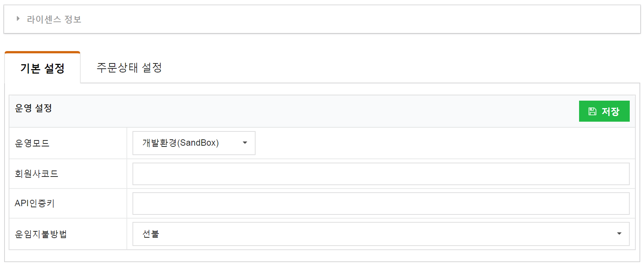
Task: Click the 운영모드 row label
Action: (x=32, y=143)
